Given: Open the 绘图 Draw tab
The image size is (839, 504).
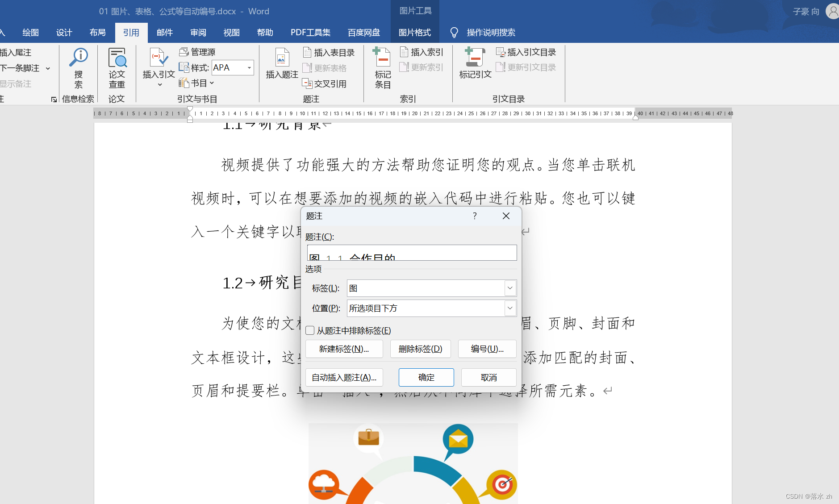Looking at the screenshot, I should (x=30, y=33).
